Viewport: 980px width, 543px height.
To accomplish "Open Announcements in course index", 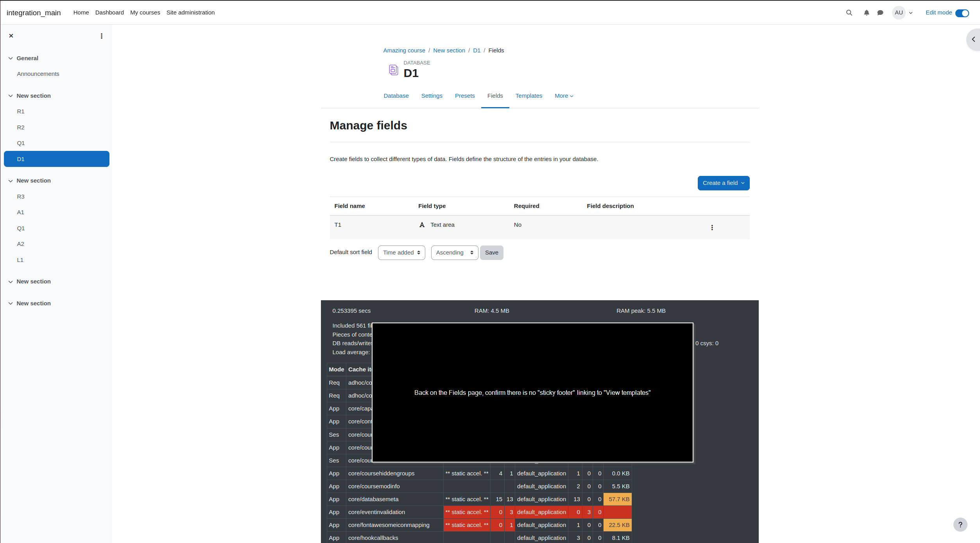I will click(x=38, y=74).
